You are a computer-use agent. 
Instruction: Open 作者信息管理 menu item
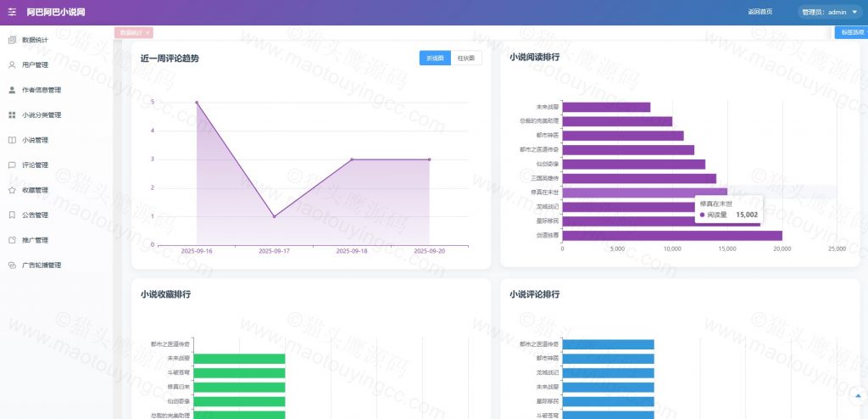pyautogui.click(x=57, y=90)
